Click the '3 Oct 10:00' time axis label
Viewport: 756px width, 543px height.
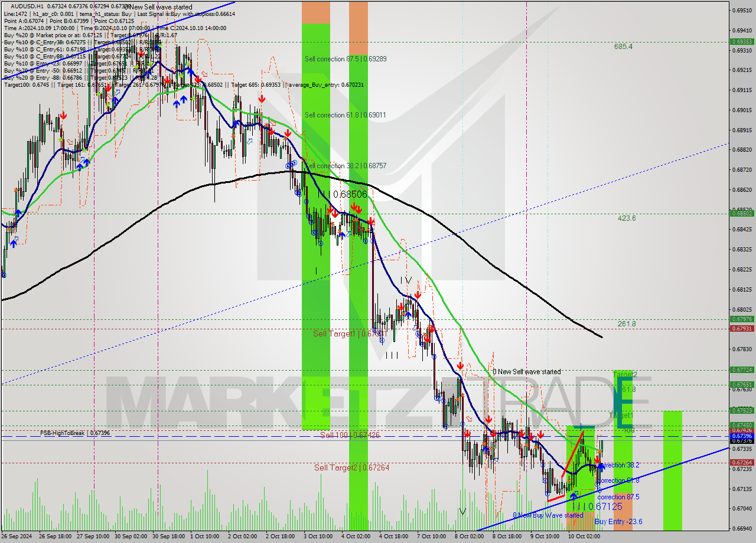pyautogui.click(x=318, y=537)
